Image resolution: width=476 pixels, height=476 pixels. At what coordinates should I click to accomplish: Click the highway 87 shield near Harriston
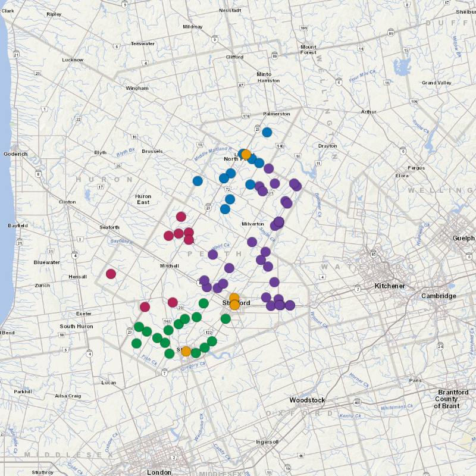click(x=241, y=85)
